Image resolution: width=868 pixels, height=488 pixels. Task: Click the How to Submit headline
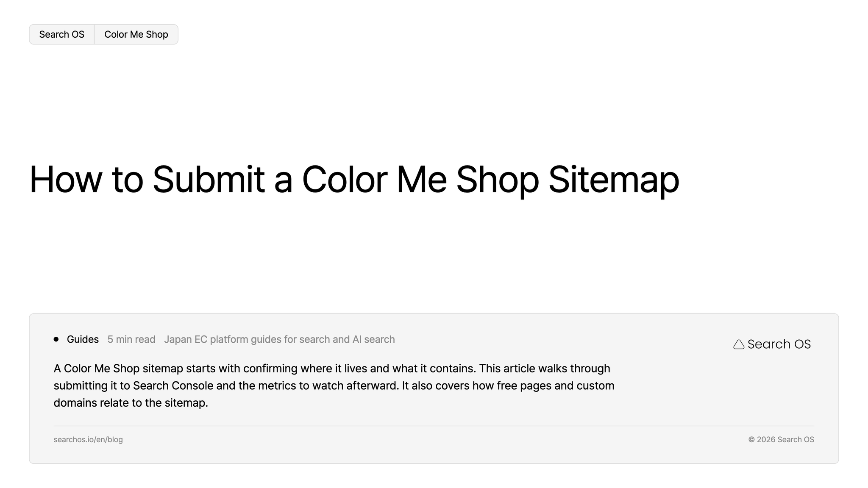tap(354, 180)
